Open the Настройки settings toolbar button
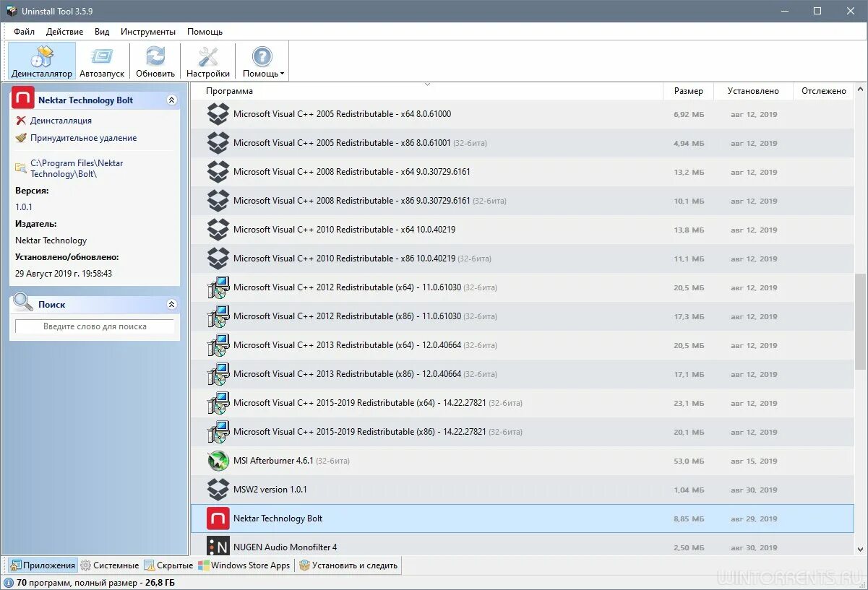The width and height of the screenshot is (868, 590). coord(208,61)
